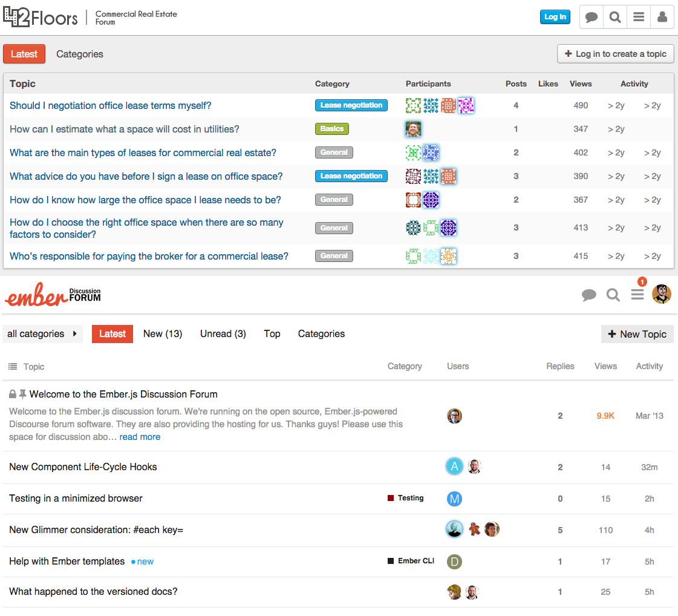The image size is (678, 616).
Task: Click 'read more' on Welcome post
Action: point(140,437)
